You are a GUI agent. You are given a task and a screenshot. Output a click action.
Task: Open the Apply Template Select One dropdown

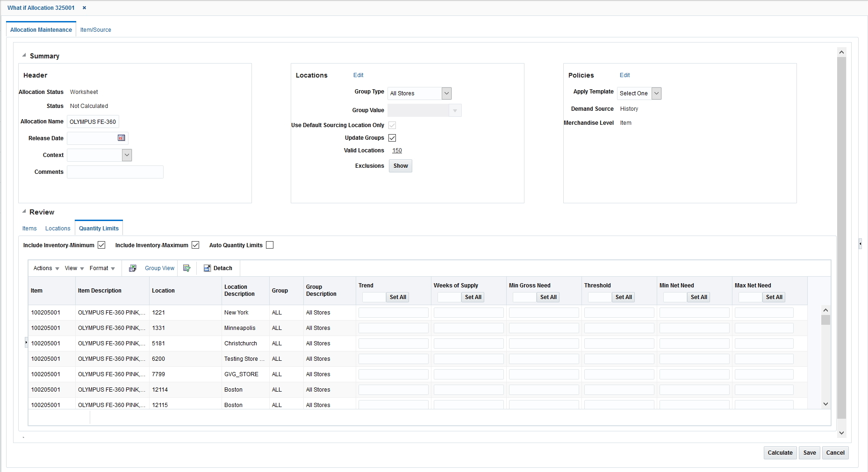(656, 93)
